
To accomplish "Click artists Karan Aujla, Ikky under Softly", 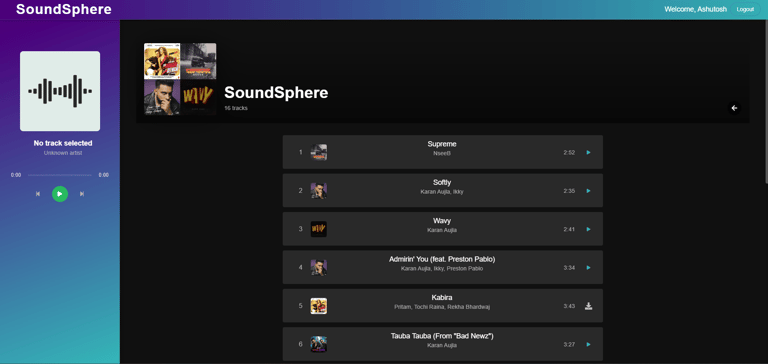I will point(442,192).
